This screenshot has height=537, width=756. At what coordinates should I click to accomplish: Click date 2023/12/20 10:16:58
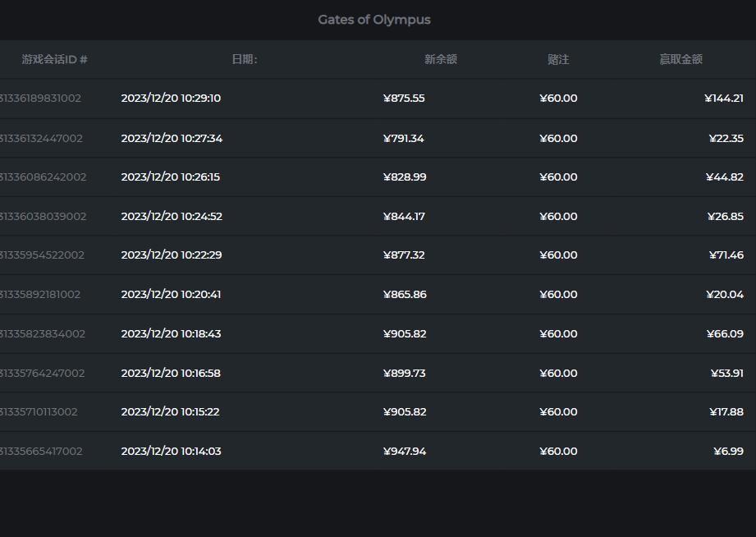pyautogui.click(x=171, y=374)
